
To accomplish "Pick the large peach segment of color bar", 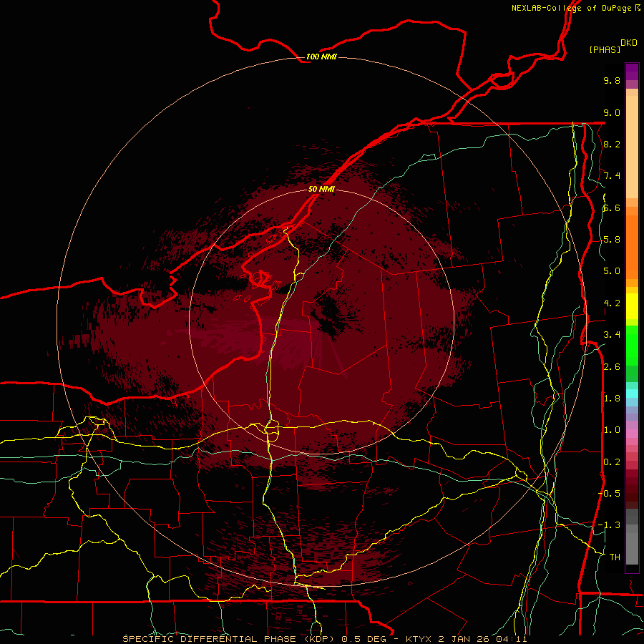I will click(632, 147).
